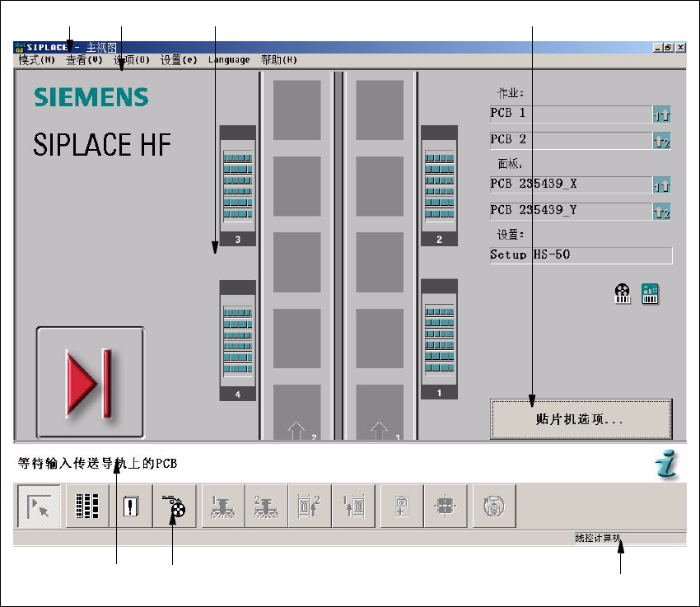This screenshot has width=700, height=607.
Task: Open the feeder grid view tool
Action: (x=87, y=507)
